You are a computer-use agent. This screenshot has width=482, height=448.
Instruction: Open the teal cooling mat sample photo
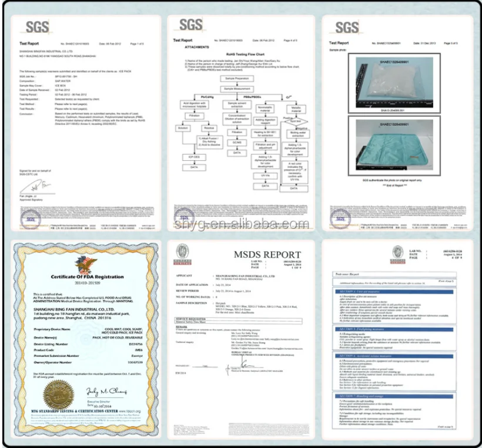394,145
